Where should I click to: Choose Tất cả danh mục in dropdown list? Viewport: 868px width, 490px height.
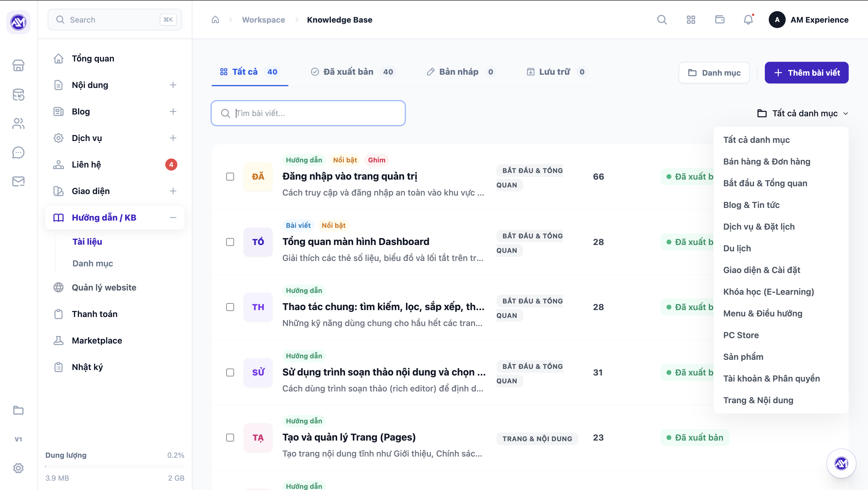point(781,140)
